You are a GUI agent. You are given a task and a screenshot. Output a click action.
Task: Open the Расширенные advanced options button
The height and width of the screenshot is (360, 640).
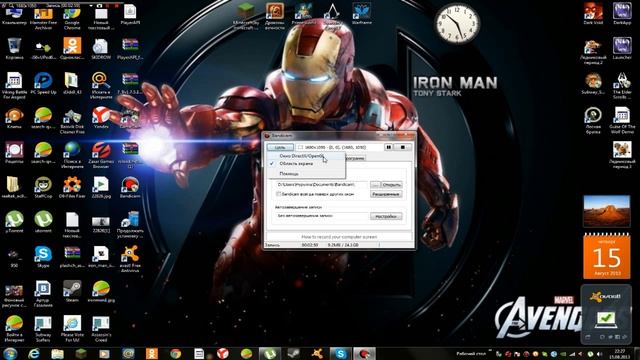pyautogui.click(x=386, y=194)
